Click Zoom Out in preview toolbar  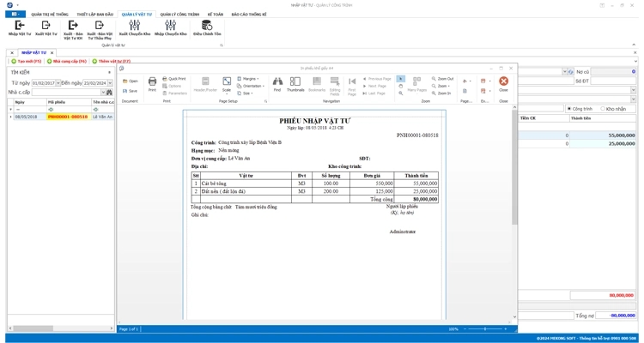(443, 79)
